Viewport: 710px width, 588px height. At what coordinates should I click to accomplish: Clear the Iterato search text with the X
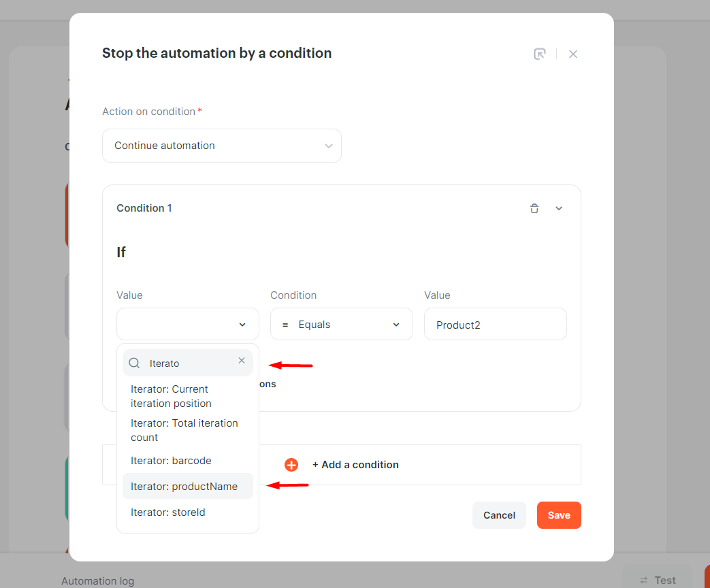(x=242, y=360)
